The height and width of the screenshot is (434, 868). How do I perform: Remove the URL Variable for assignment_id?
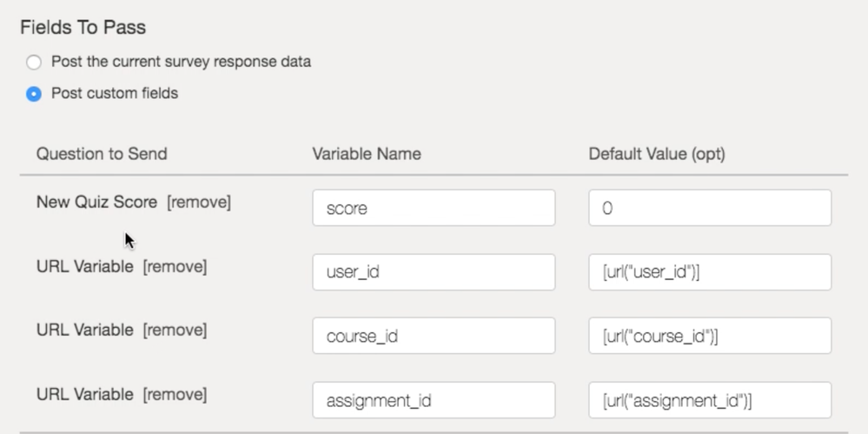coord(175,394)
